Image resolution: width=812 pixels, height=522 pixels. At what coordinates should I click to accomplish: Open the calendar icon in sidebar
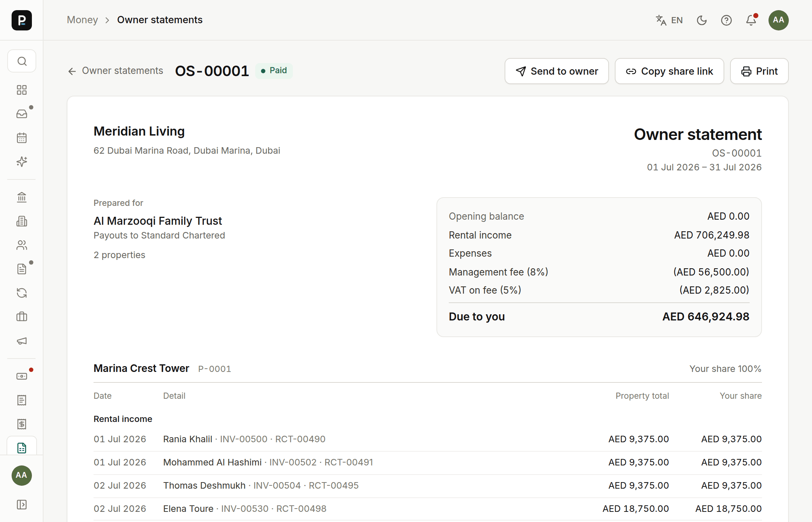click(x=22, y=138)
